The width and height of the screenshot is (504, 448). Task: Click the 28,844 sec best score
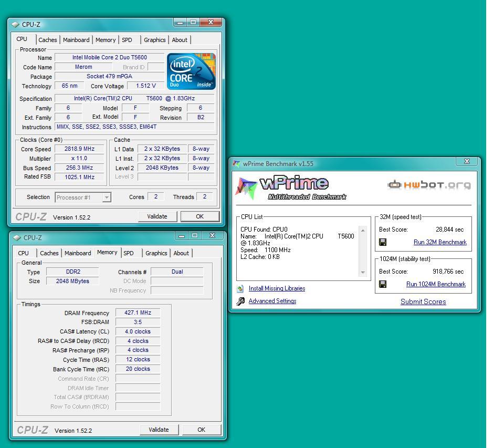point(450,230)
